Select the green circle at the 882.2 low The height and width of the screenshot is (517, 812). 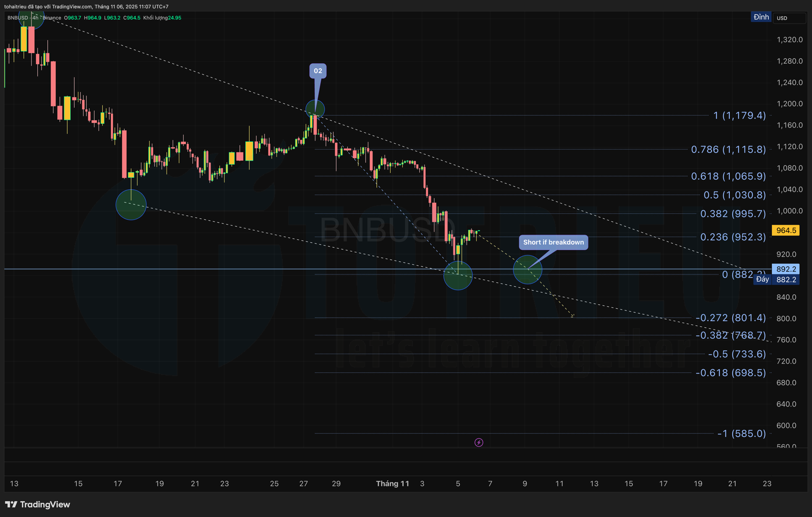458,276
